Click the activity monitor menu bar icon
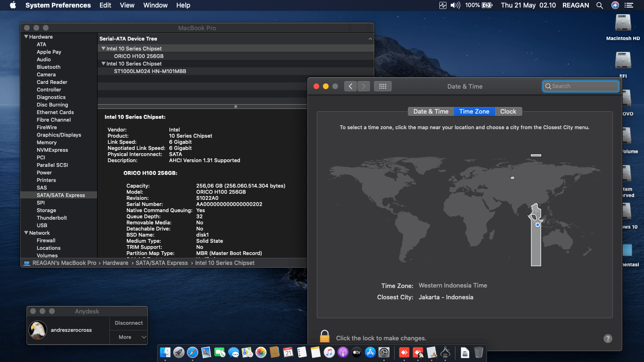This screenshot has width=644, height=362. tap(443, 5)
